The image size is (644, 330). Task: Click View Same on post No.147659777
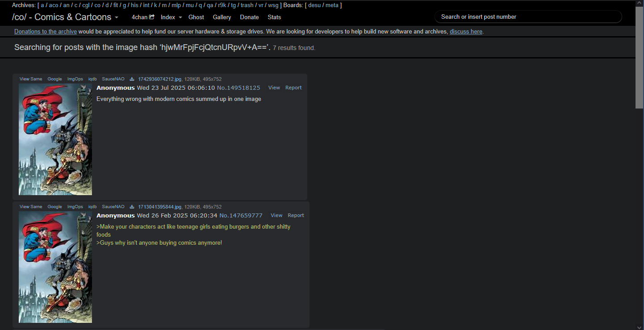point(31,207)
